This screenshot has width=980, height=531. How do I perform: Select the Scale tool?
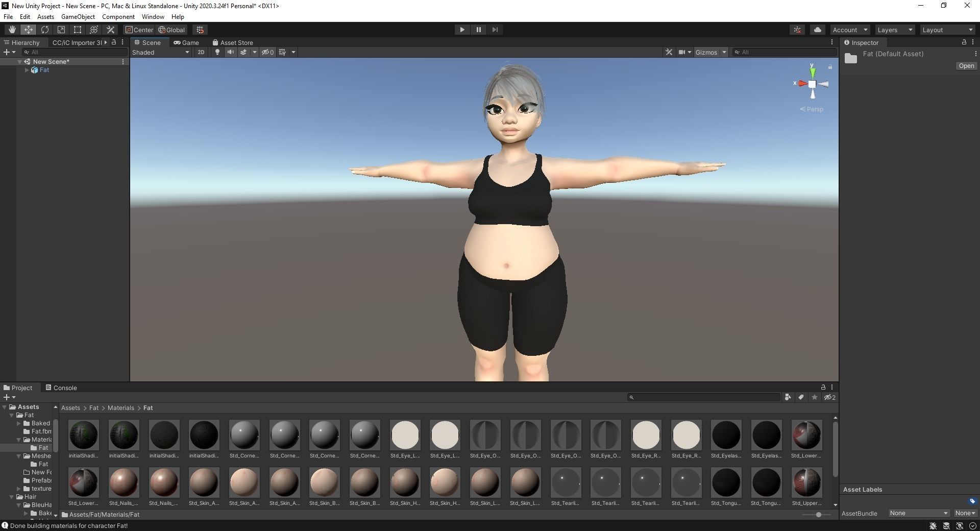[x=61, y=30]
